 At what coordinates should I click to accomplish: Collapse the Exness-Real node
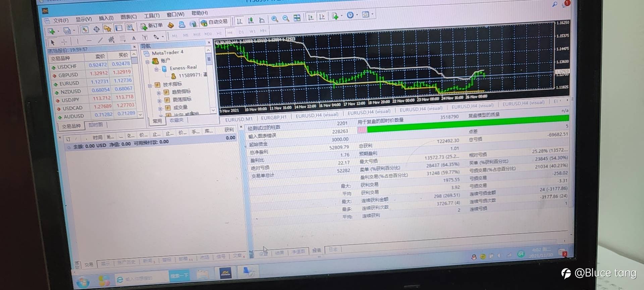click(x=156, y=69)
